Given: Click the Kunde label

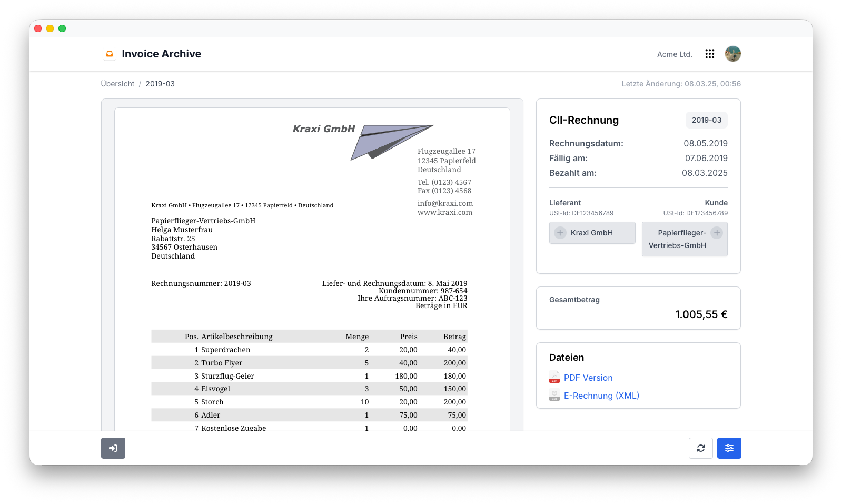Looking at the screenshot, I should tap(716, 203).
